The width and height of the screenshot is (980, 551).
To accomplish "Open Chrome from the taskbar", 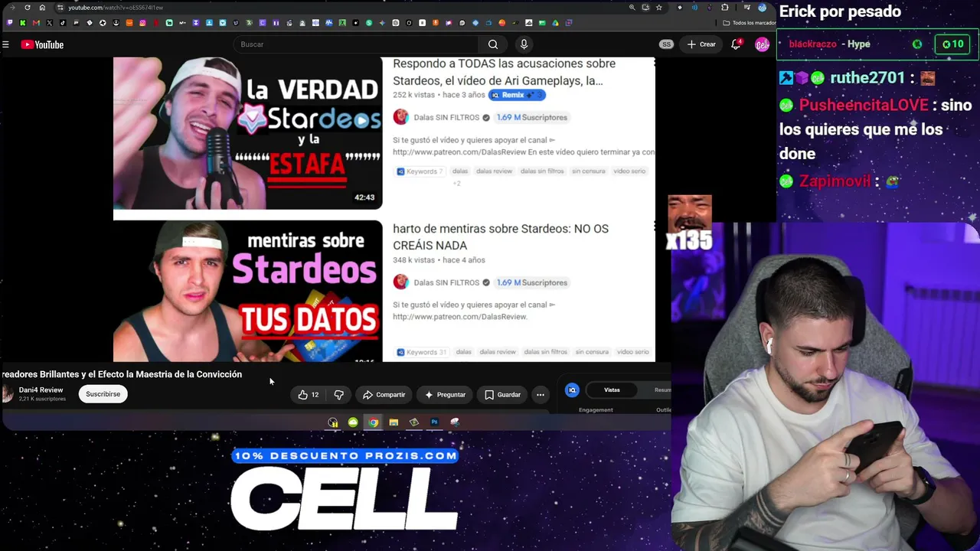I will [x=373, y=422].
